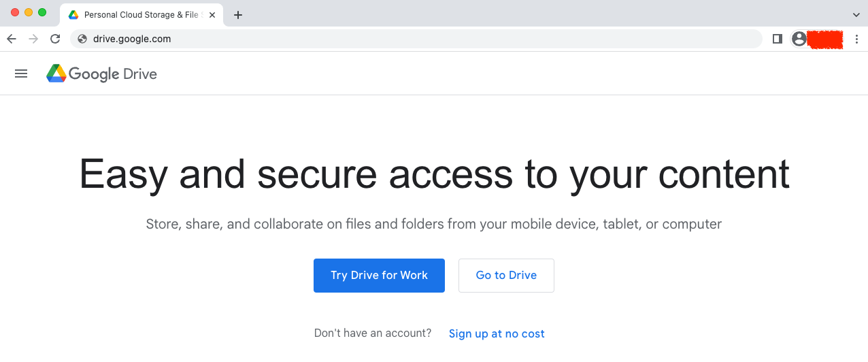Expand the tab search chevron
Viewport: 868px width, 362px height.
[x=856, y=14]
